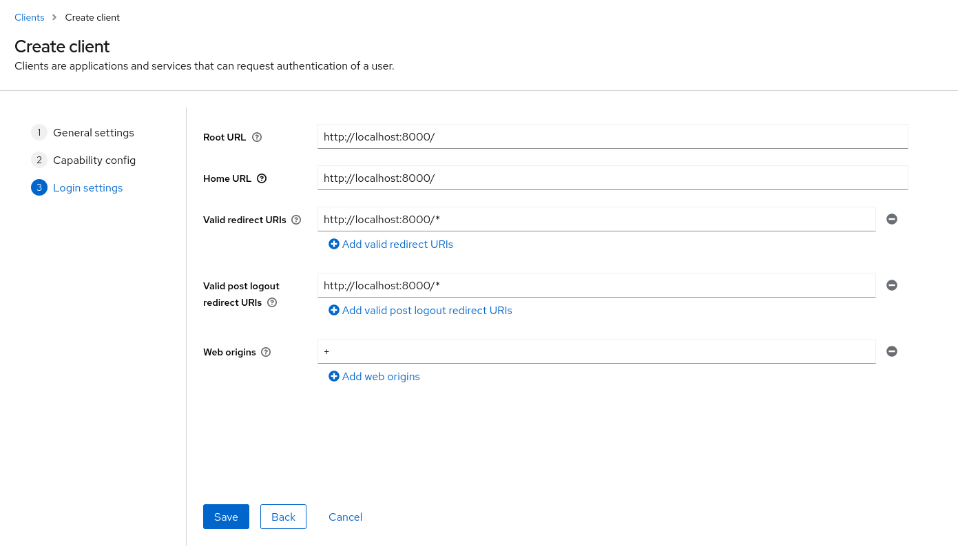Screen dimensions: 958x560
Task: Remove the Web origins entry
Action: point(892,351)
